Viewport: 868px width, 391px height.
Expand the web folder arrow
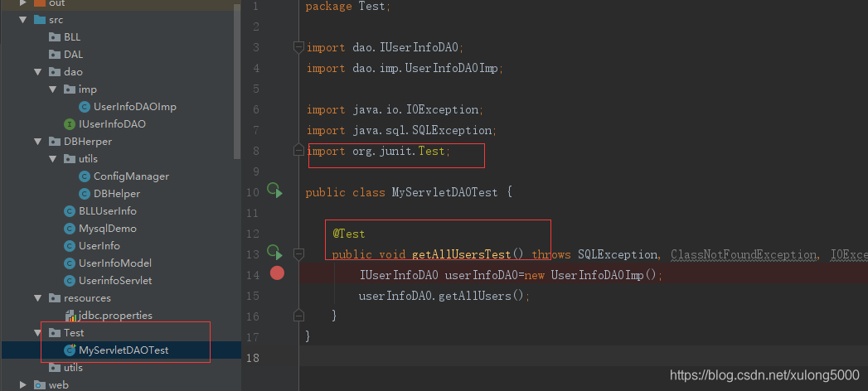[x=22, y=385]
